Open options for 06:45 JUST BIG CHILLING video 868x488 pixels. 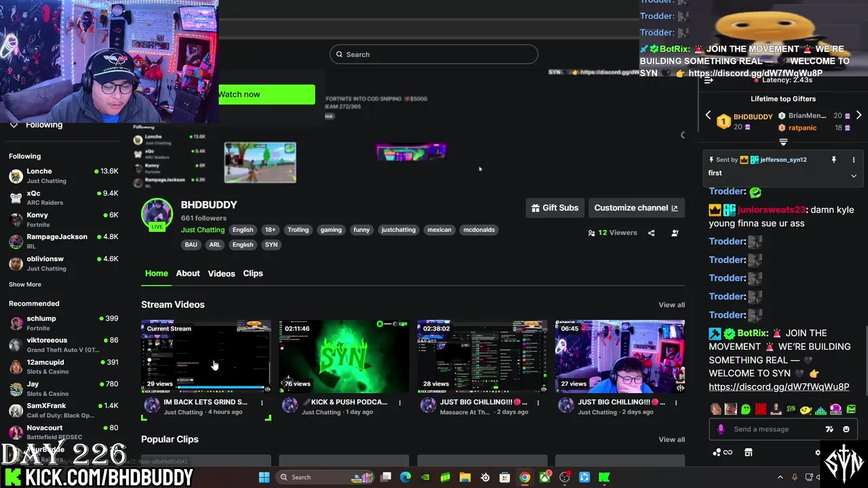point(675,403)
